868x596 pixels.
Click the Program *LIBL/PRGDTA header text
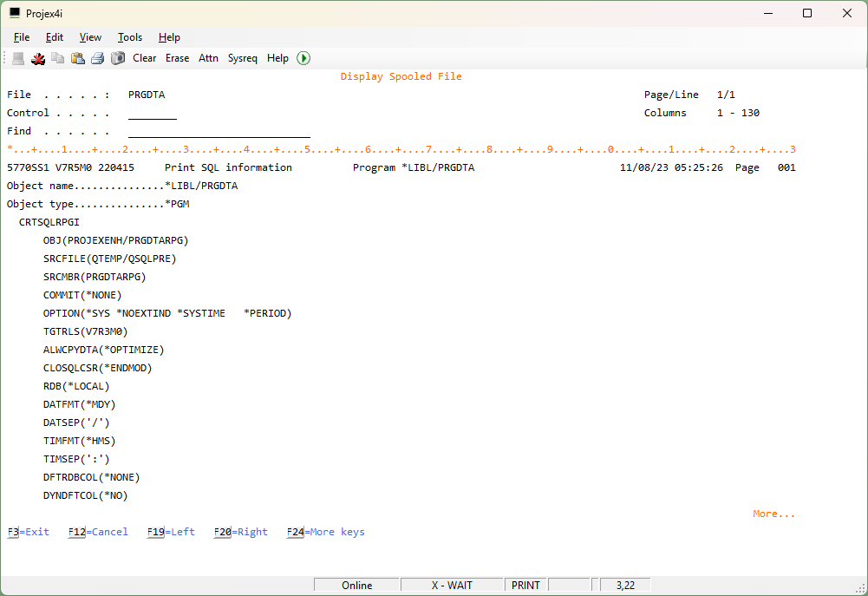[x=414, y=167]
